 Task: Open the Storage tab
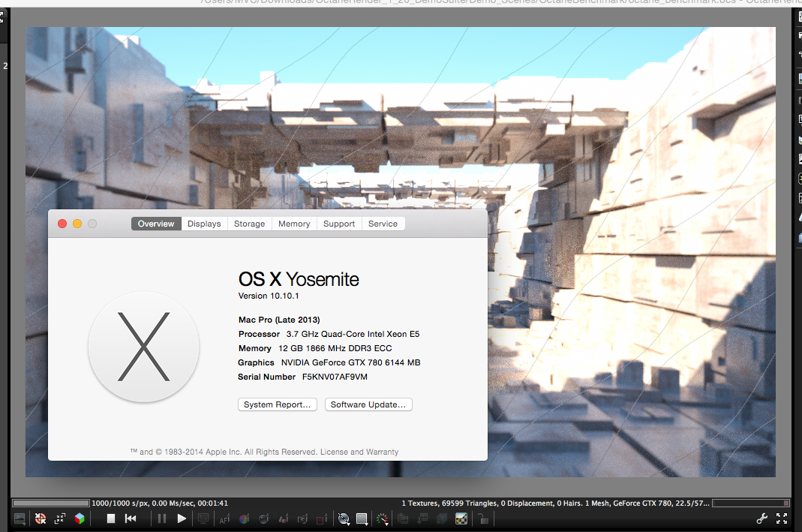coord(250,224)
